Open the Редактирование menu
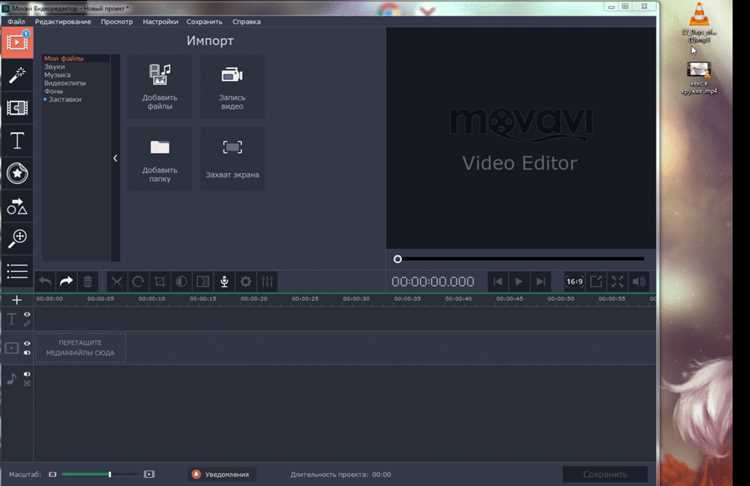Viewport: 750px width, 486px height. tap(63, 22)
